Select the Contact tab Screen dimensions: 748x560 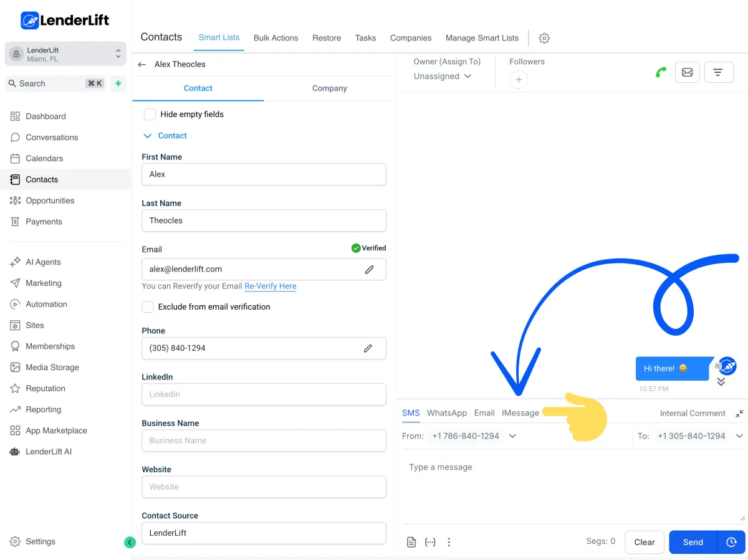[198, 88]
